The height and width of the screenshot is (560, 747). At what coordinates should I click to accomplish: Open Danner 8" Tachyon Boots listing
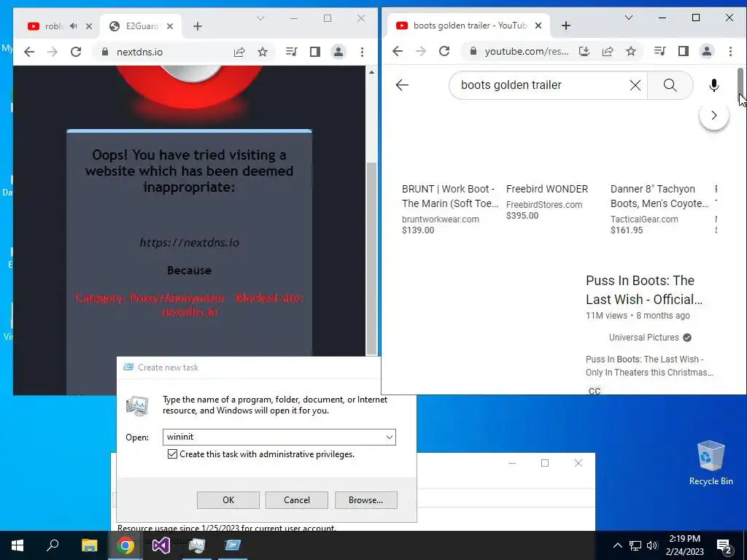point(659,196)
